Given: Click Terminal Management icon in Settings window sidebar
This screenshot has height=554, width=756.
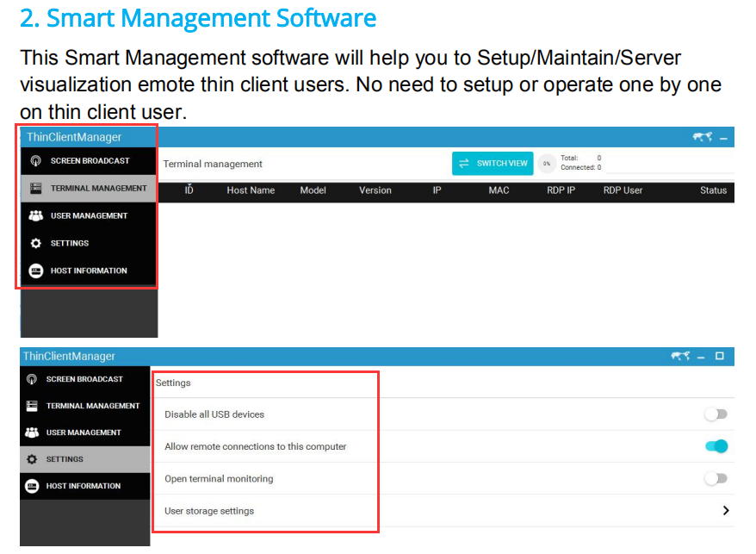Looking at the screenshot, I should 32,406.
